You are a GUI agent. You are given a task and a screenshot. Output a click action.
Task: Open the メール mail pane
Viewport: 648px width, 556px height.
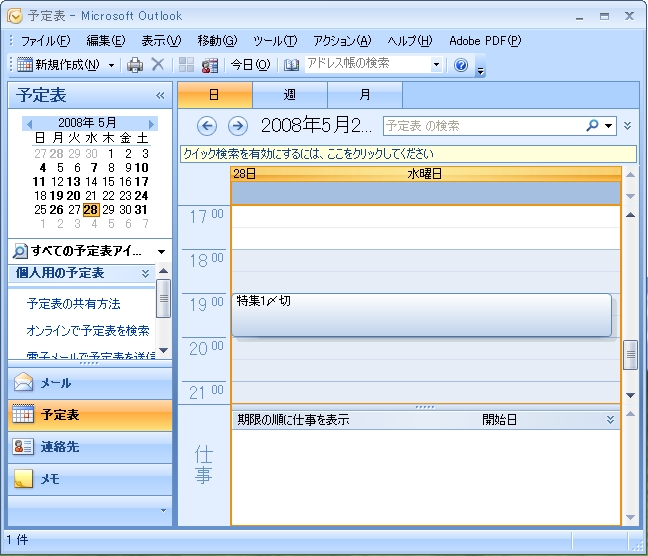[90, 383]
